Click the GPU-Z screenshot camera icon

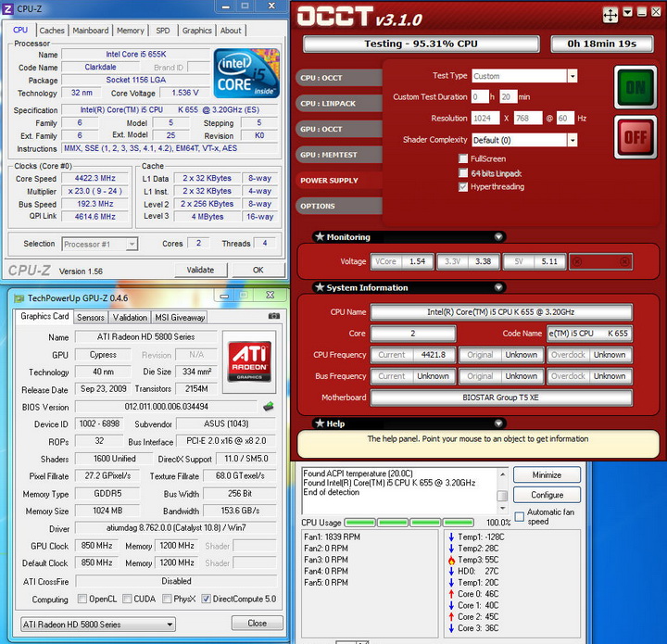(274, 316)
